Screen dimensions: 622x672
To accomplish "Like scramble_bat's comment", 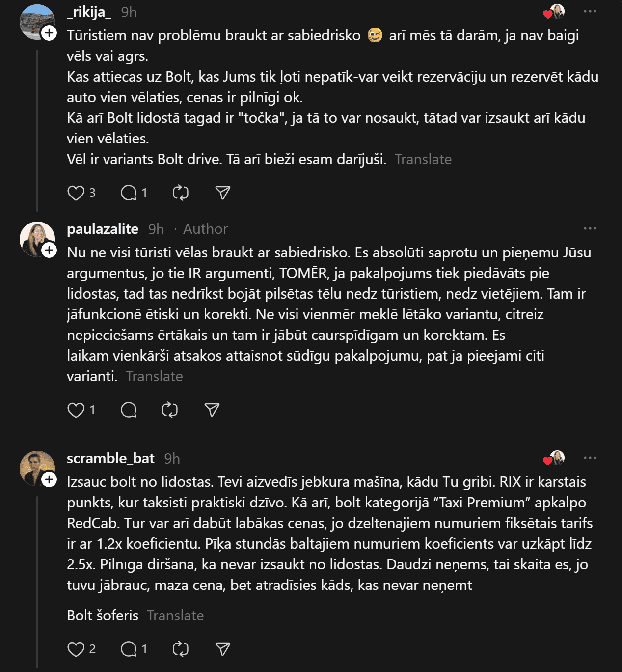I will (76, 649).
